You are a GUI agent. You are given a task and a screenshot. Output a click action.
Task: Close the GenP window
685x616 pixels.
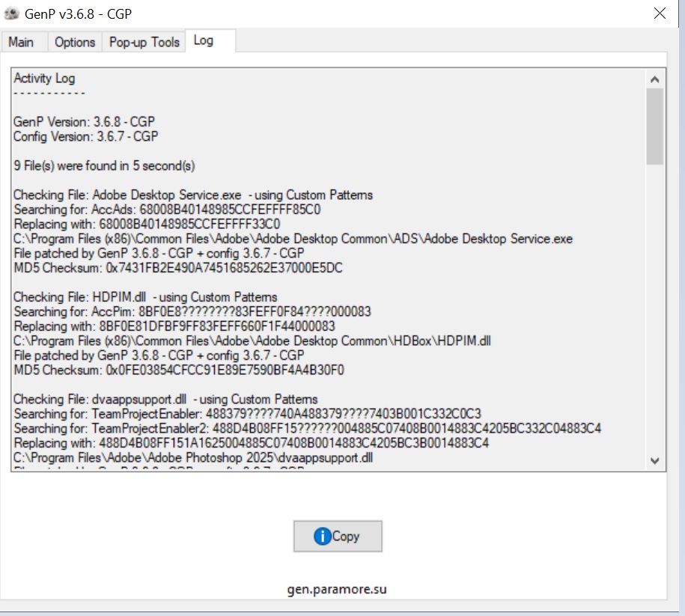pyautogui.click(x=660, y=13)
